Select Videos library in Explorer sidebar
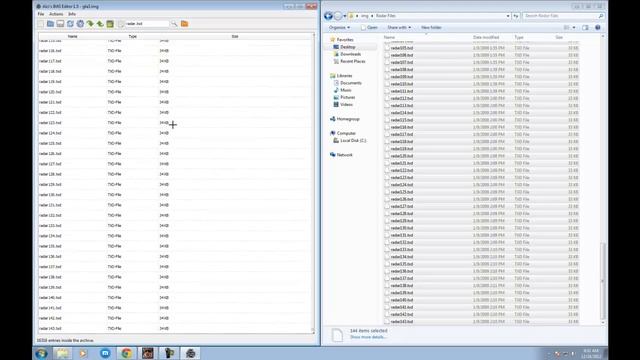Screen dimensions: 640x360 346,104
